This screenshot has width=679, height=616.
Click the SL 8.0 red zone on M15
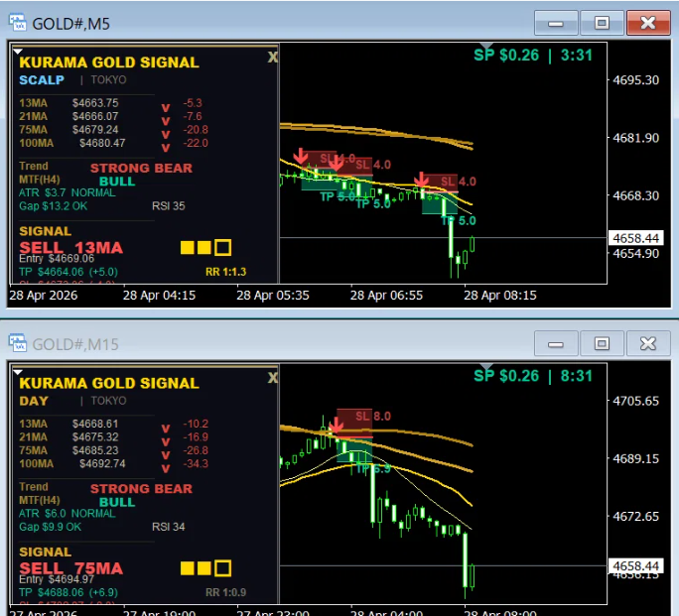point(354,423)
